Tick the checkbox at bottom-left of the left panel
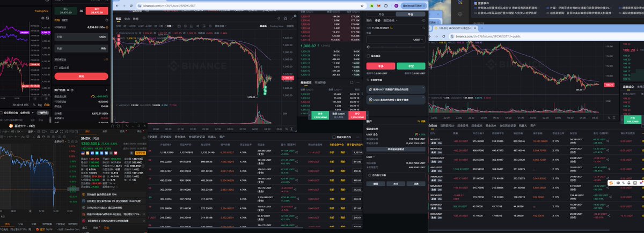The image size is (644, 233). pos(1,112)
